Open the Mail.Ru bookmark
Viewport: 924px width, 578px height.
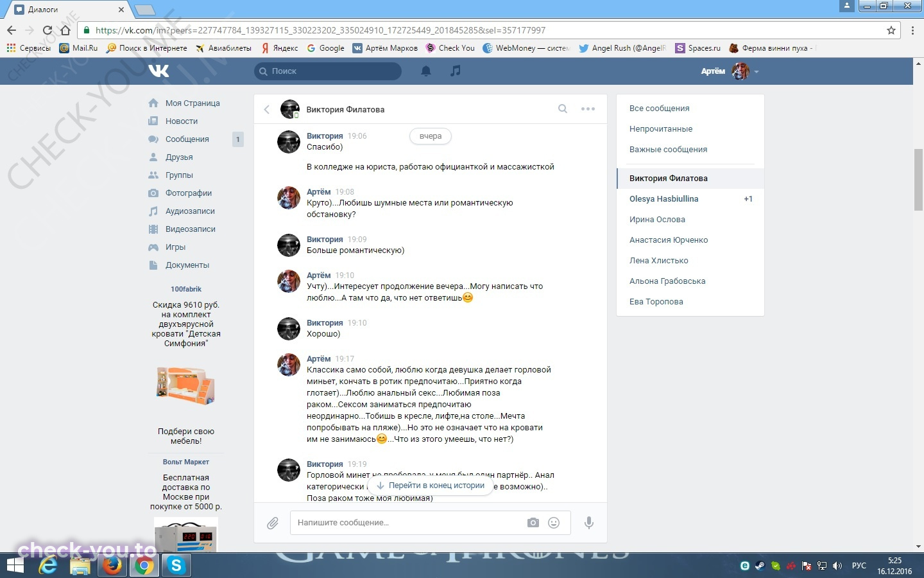[78, 48]
